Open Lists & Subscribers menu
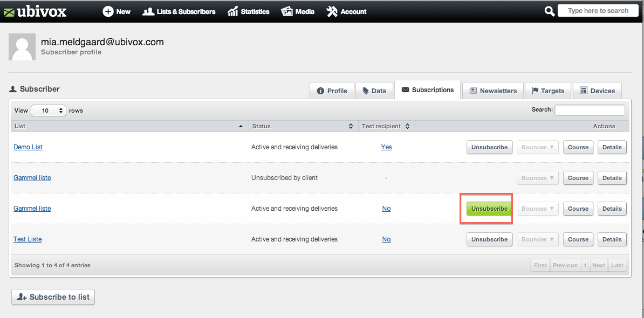The height and width of the screenshot is (318, 644). point(179,11)
